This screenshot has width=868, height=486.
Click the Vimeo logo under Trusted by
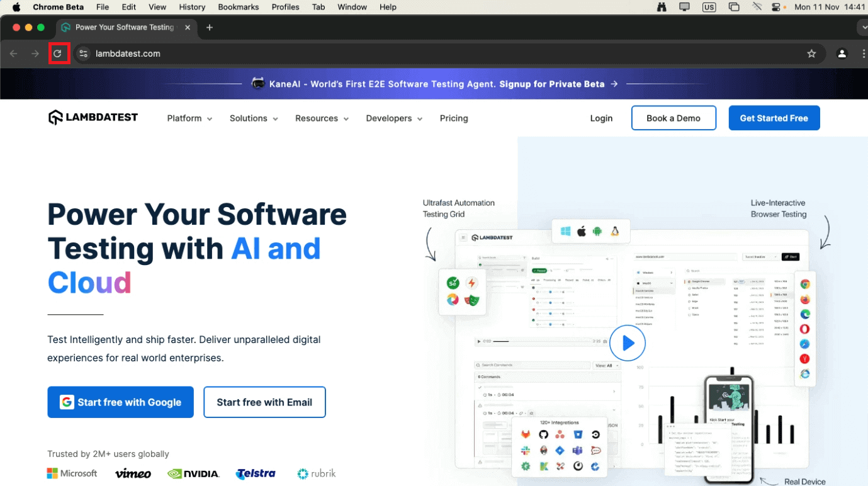(x=133, y=473)
